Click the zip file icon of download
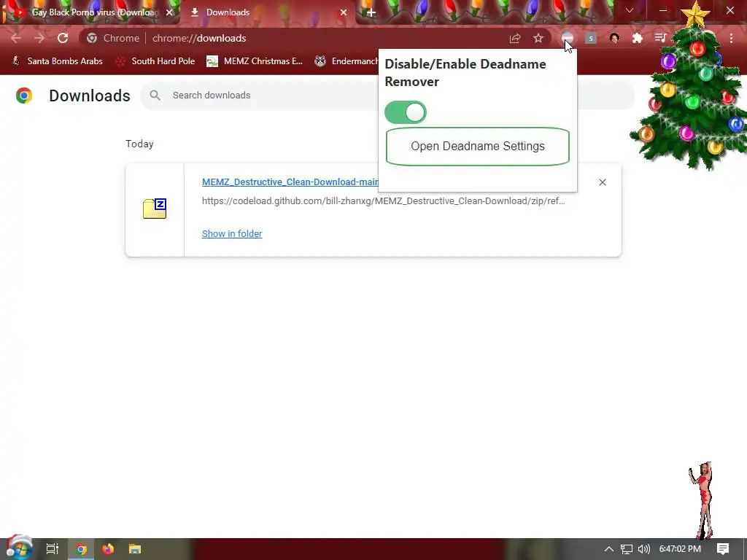Screen dimensions: 747x560 [x=155, y=209]
